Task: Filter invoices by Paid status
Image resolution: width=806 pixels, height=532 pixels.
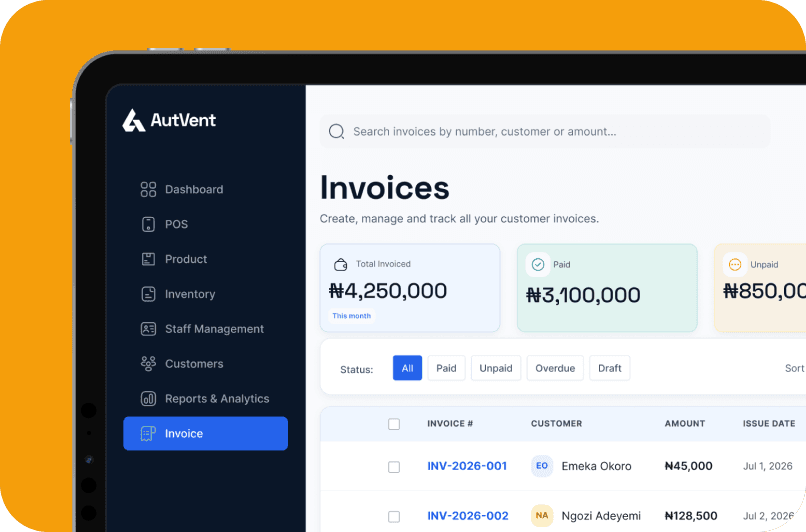Action: coord(446,368)
